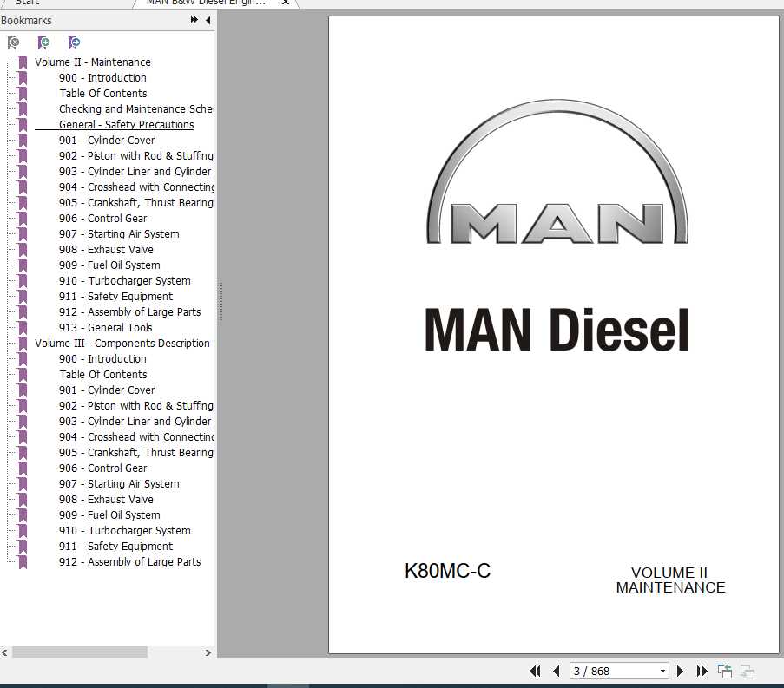
Task: Click the K80MC-C model text on page
Action: pos(447,571)
